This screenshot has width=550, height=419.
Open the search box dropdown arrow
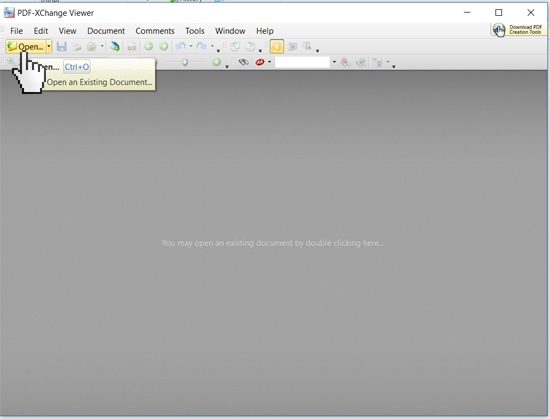334,62
